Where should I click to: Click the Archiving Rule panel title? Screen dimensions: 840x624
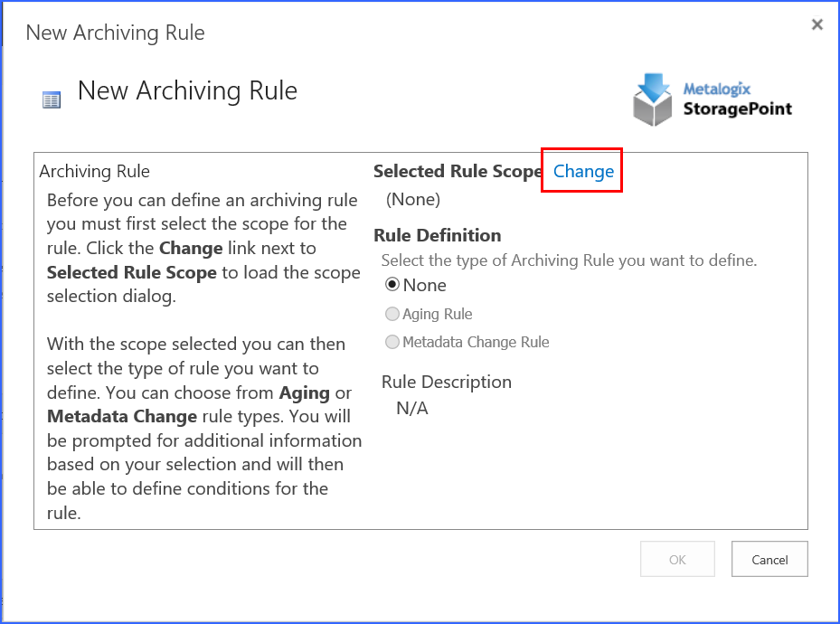click(x=94, y=171)
